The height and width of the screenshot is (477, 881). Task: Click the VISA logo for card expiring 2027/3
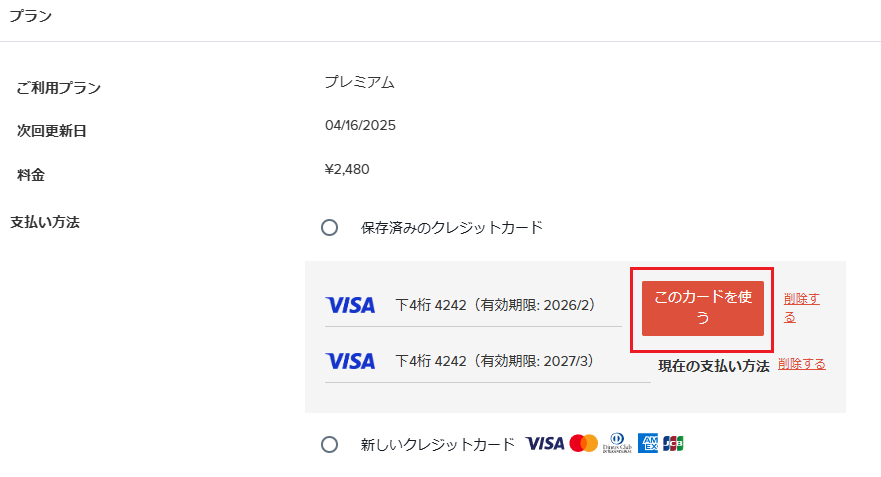(x=350, y=361)
